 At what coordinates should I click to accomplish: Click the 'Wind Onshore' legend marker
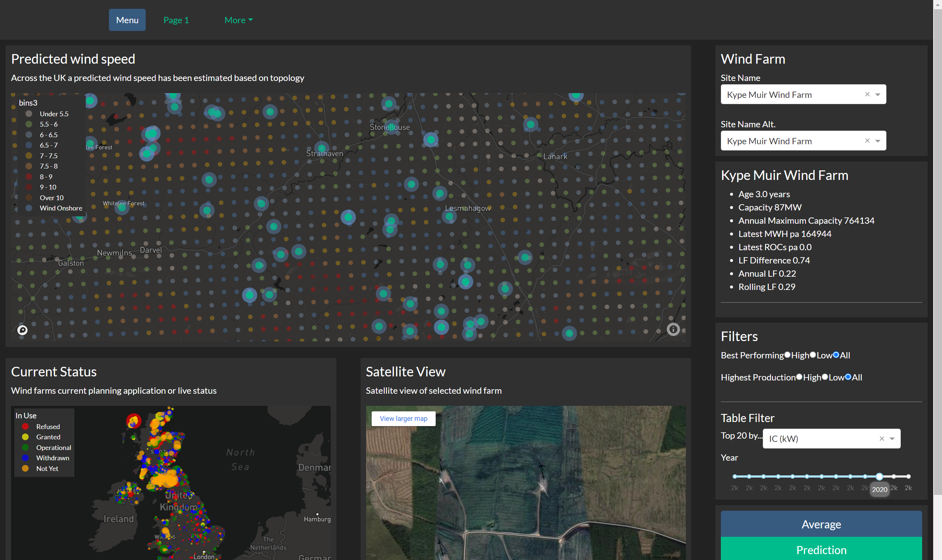point(29,208)
